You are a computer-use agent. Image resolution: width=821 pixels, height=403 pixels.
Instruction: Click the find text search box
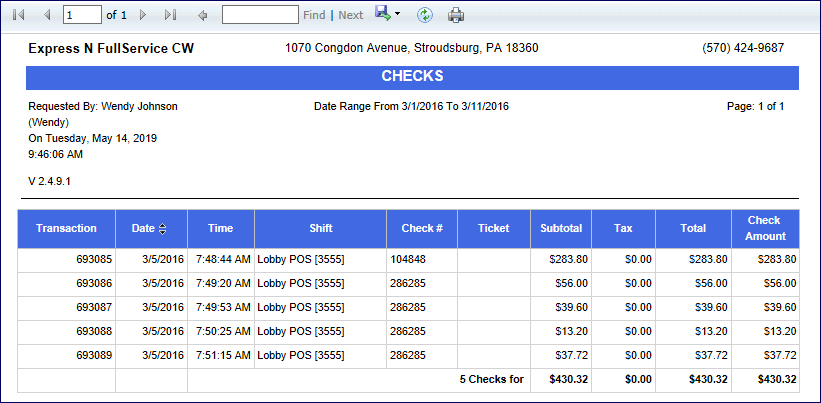click(x=260, y=15)
